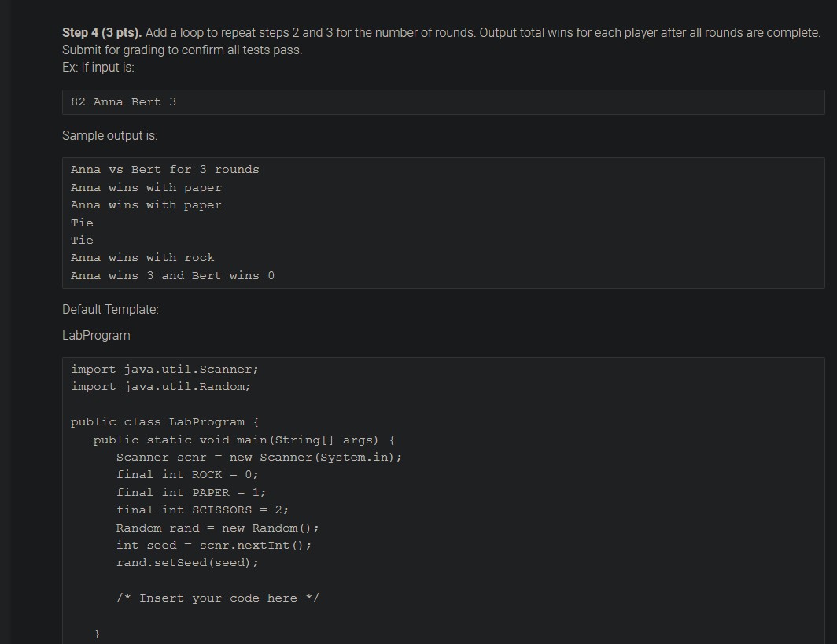The image size is (837, 644).
Task: Click the 'Default Template:' label
Action: (x=110, y=310)
